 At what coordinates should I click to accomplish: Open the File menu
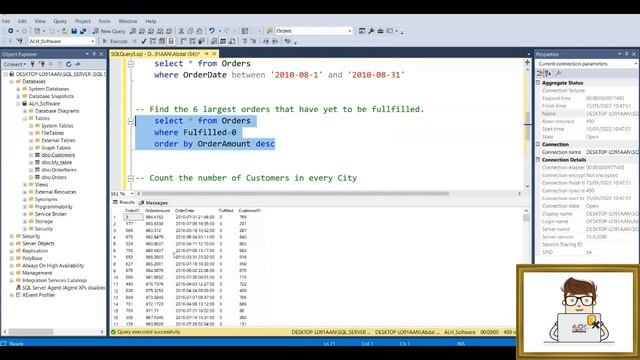(6, 21)
